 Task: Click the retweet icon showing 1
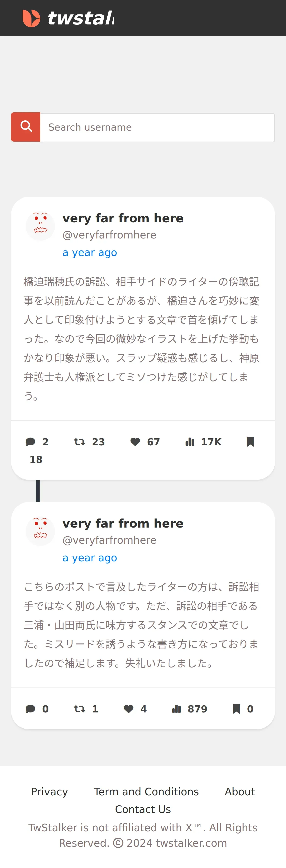[79, 709]
